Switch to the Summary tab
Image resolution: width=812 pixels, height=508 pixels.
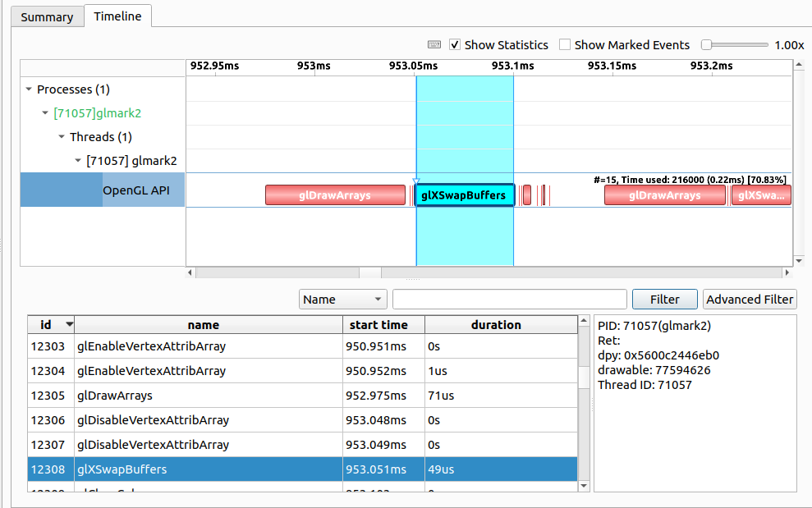pyautogui.click(x=47, y=16)
